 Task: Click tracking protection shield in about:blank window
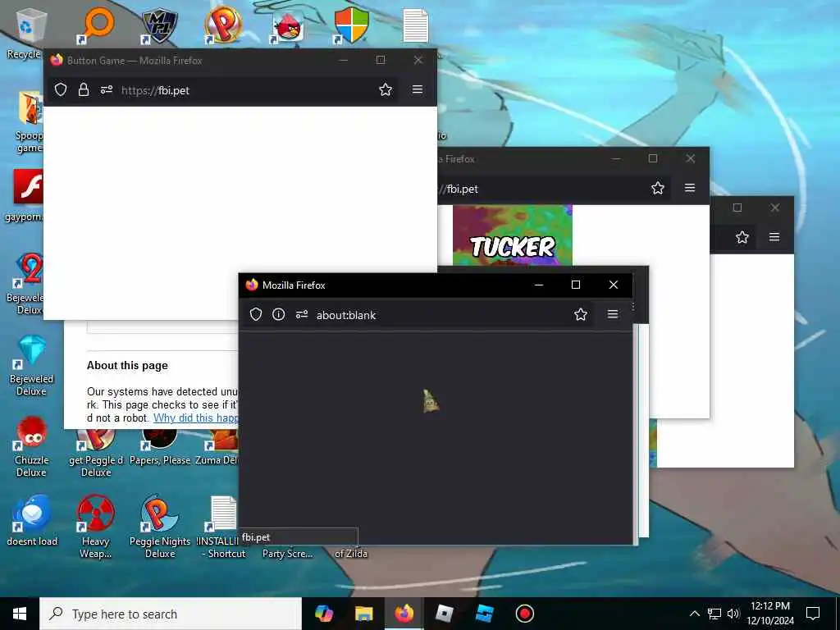[256, 314]
